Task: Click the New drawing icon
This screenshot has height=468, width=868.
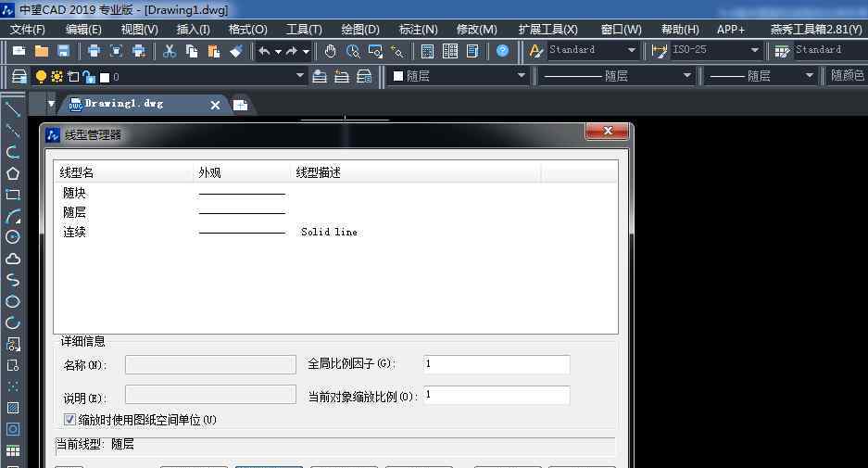Action: point(19,51)
